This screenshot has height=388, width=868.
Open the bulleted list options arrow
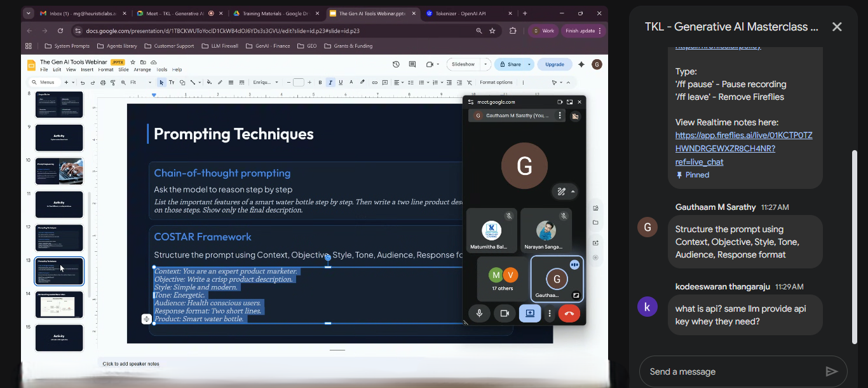coord(428,83)
